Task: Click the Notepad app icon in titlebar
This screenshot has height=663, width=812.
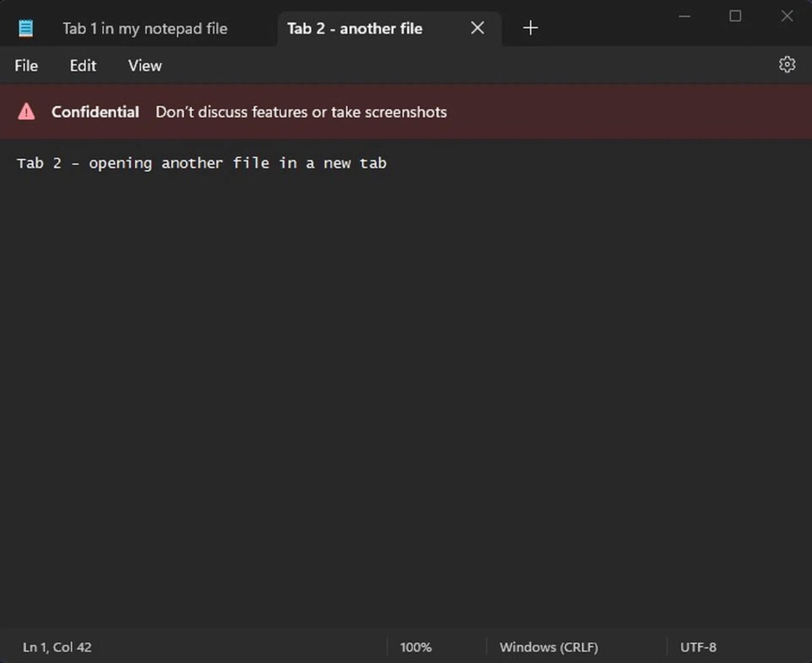Action: 26,27
